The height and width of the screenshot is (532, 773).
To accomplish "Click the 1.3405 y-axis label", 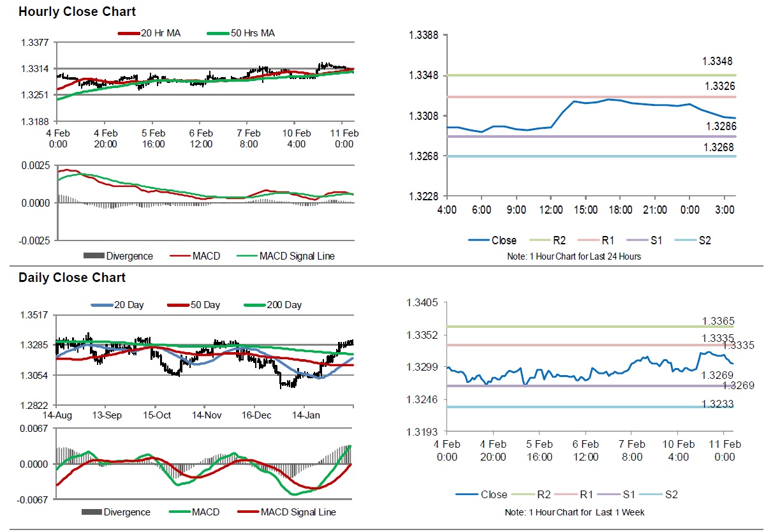I will click(x=423, y=302).
